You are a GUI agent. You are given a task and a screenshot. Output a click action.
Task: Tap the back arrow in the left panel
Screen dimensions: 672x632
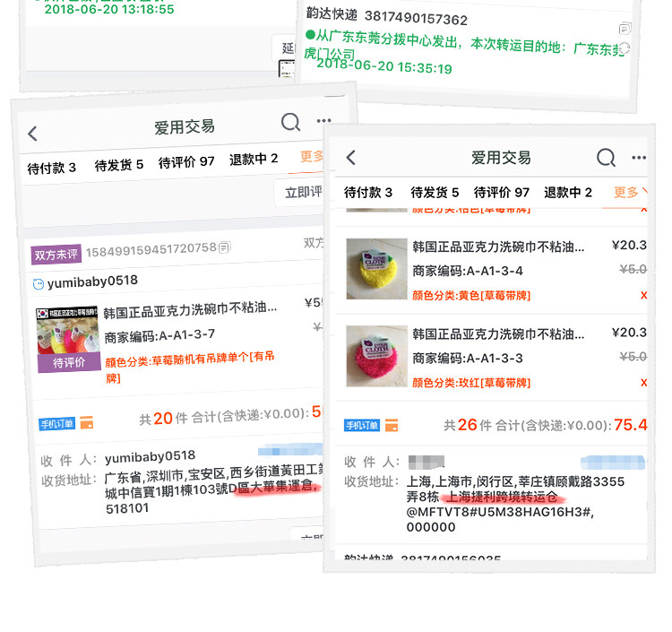pyautogui.click(x=32, y=134)
